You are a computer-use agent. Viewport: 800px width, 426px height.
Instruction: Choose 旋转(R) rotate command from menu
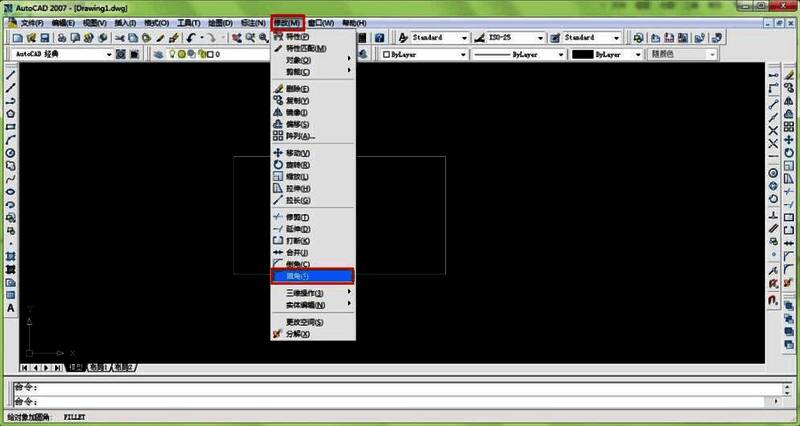pos(298,165)
